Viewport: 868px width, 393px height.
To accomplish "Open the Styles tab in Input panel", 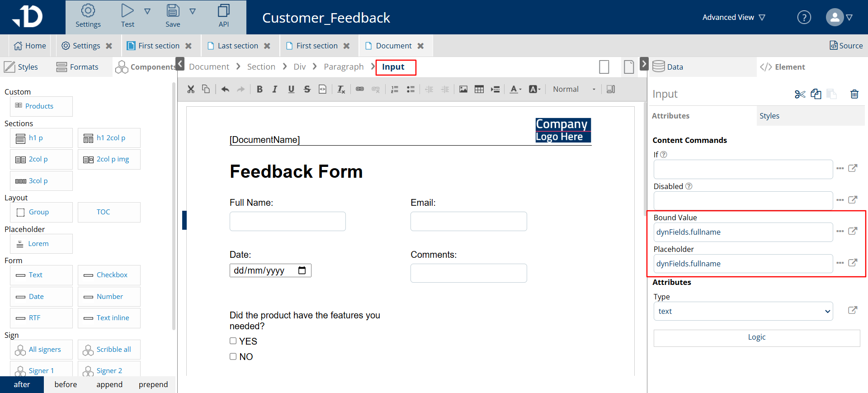I will pyautogui.click(x=769, y=116).
